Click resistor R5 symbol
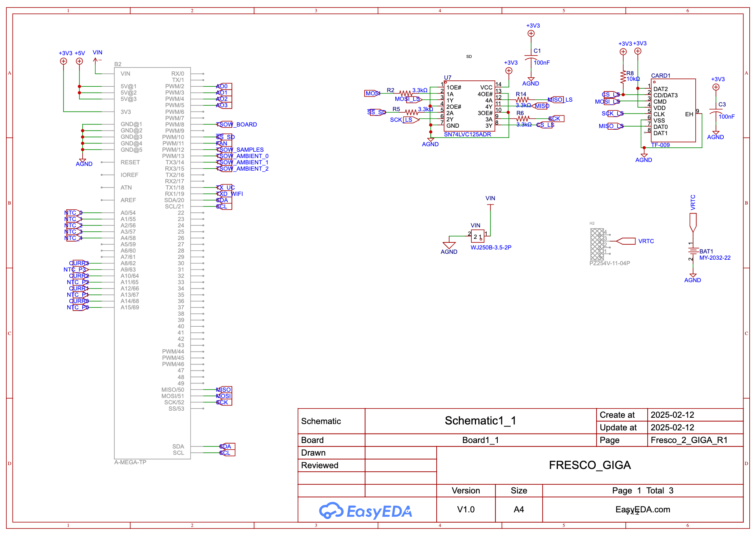The height and width of the screenshot is (536, 756). tap(411, 112)
